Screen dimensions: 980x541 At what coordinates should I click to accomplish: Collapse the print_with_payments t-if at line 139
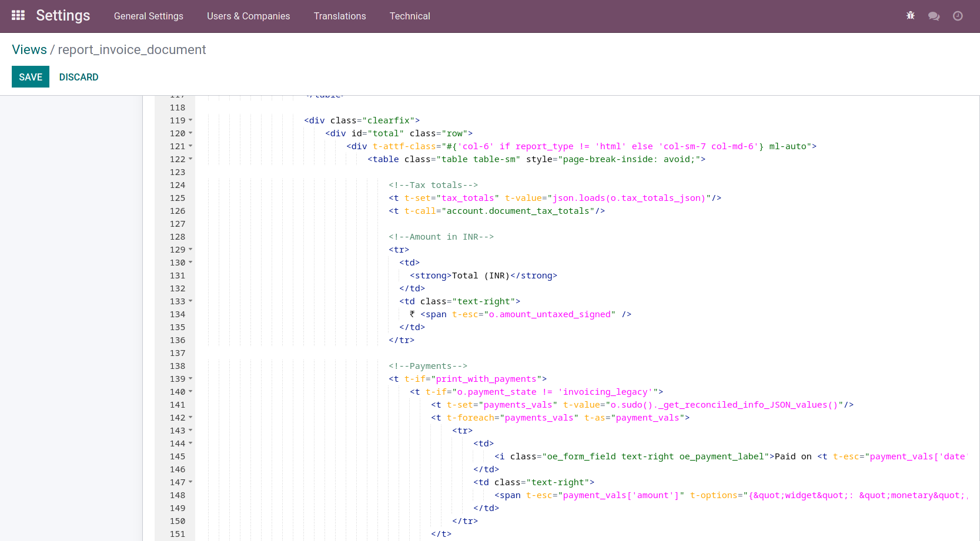pyautogui.click(x=190, y=379)
